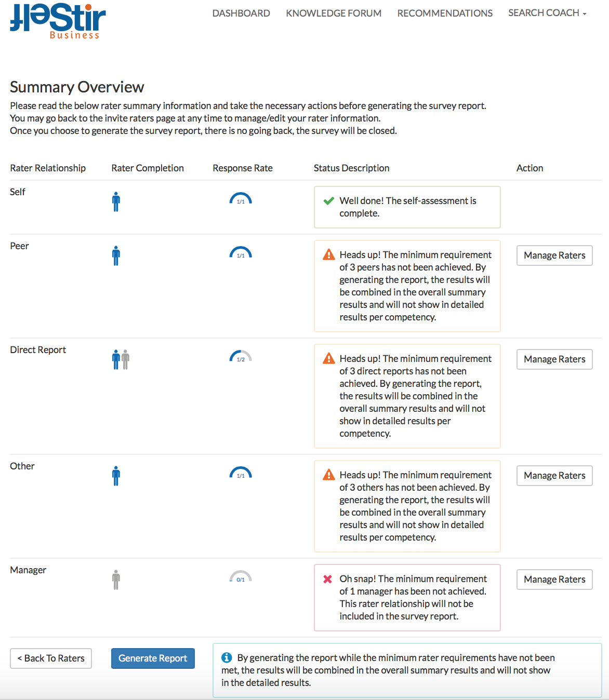Manage Raters for the Manager relationship
The image size is (609, 700).
point(554,580)
